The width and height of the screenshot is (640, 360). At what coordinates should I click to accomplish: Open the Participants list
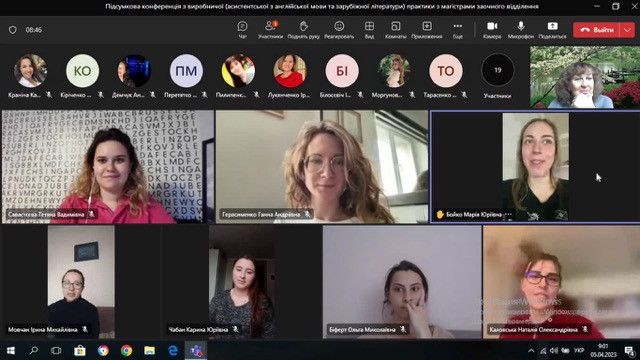270,30
